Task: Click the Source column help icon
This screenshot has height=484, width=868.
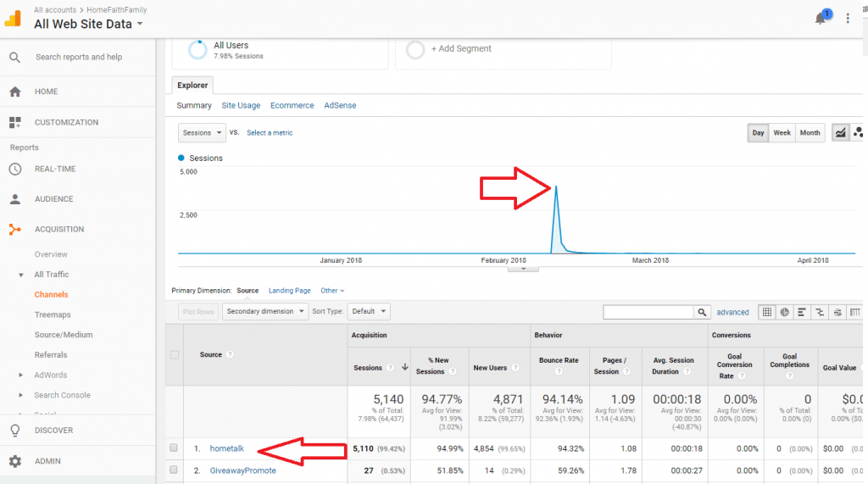Action: pos(230,354)
